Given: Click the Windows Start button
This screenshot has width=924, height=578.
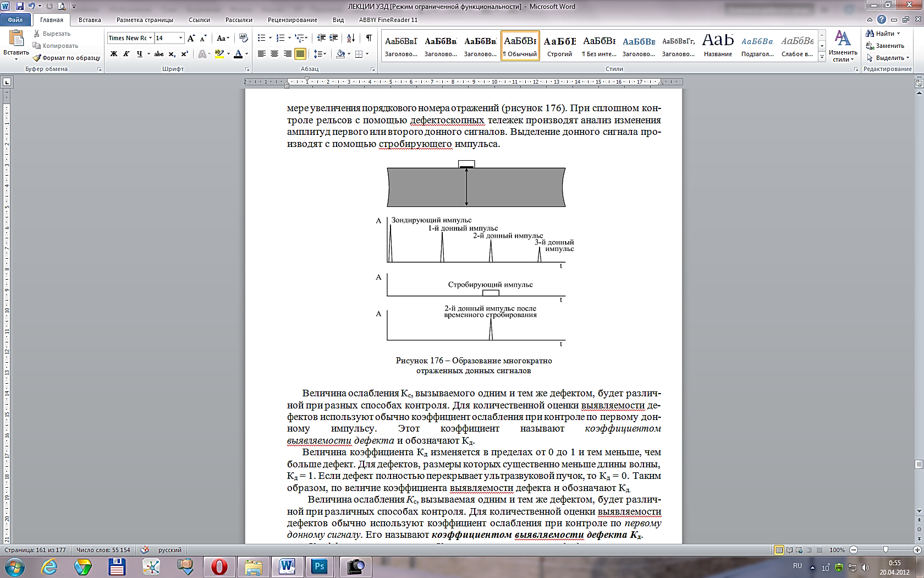Looking at the screenshot, I should (14, 566).
